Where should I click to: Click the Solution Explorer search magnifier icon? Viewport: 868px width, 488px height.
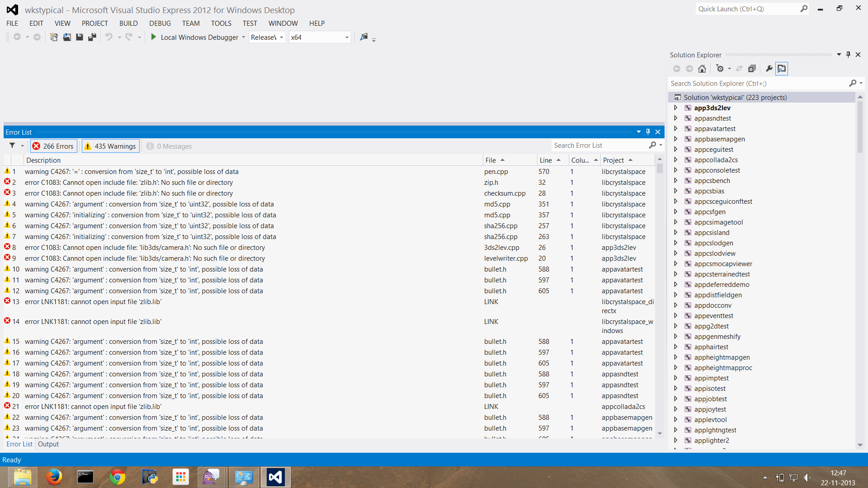point(853,83)
